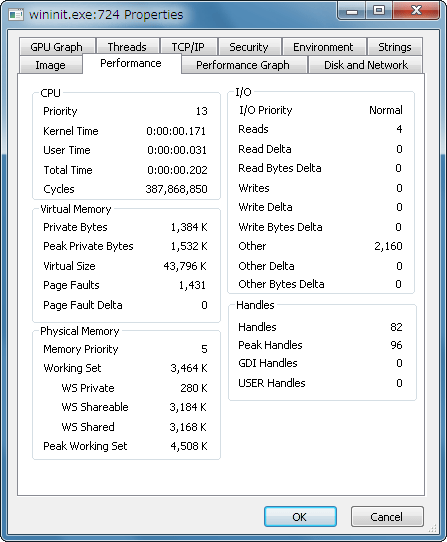Click the Page Fault Delta label
This screenshot has width=447, height=542.
[x=83, y=305]
